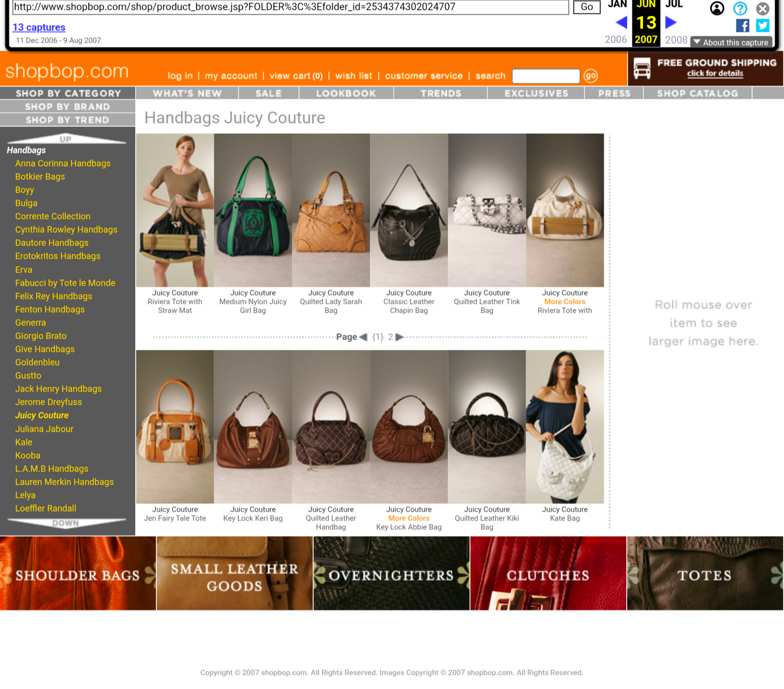This screenshot has height=689, width=784.
Task: Open my account link
Action: (x=231, y=76)
